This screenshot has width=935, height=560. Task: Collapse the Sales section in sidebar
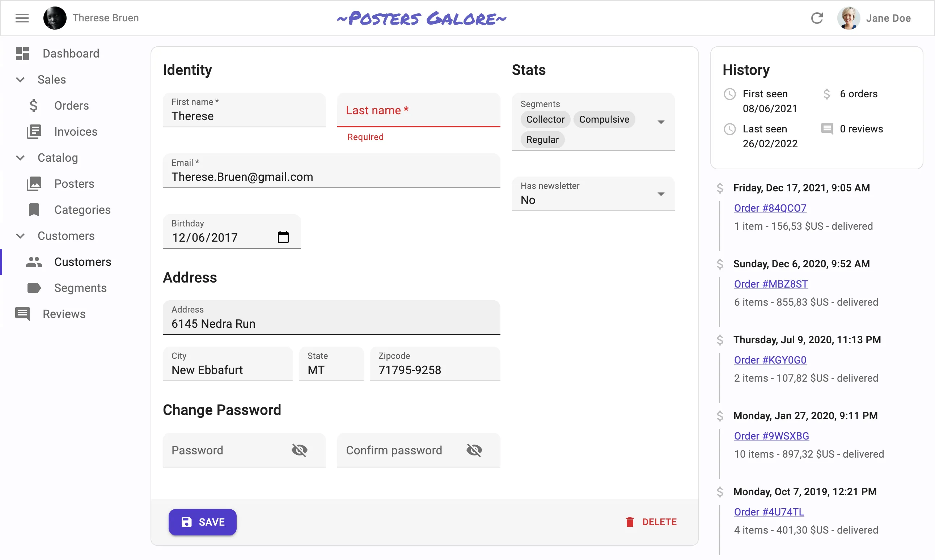(20, 79)
